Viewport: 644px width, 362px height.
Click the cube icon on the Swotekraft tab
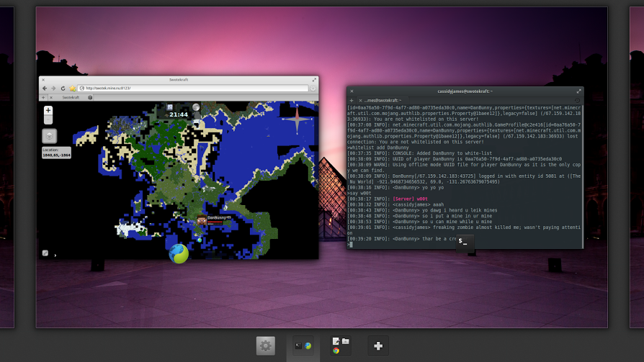(x=90, y=98)
